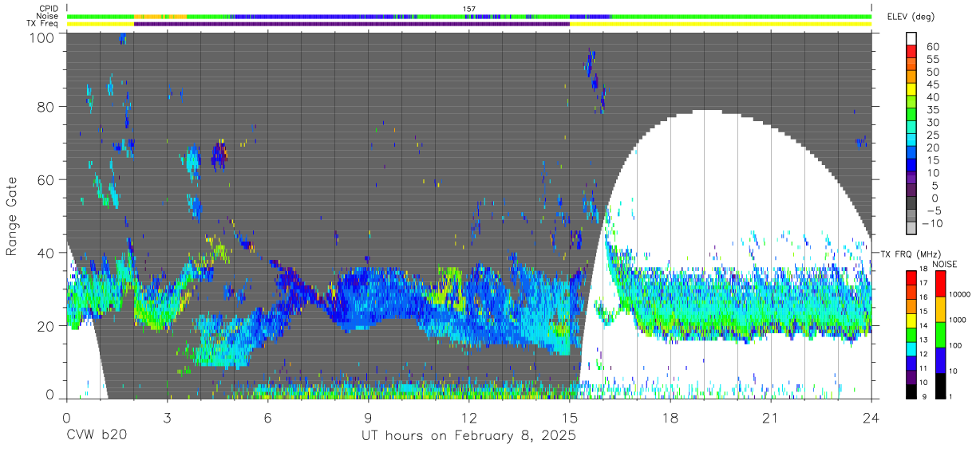This screenshot has height=452, width=980.
Task: Click the purple segment of the TX Freq strip
Action: click(352, 24)
